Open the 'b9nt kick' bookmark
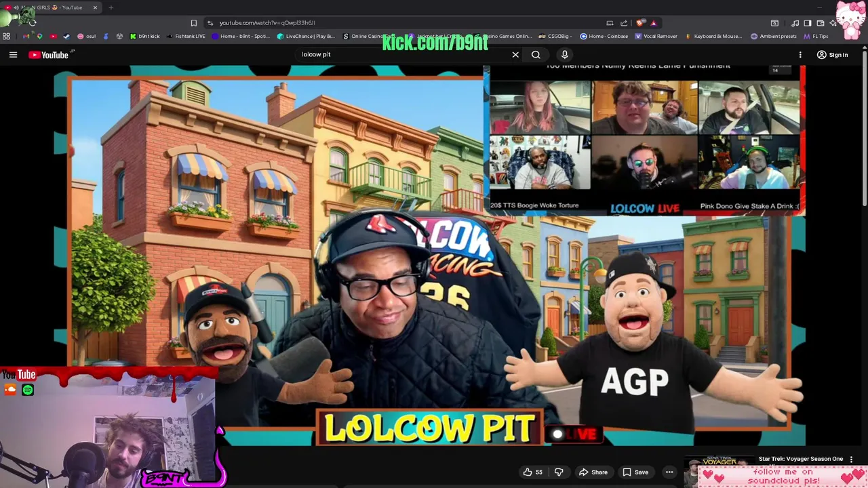This screenshot has height=488, width=868. 144,36
